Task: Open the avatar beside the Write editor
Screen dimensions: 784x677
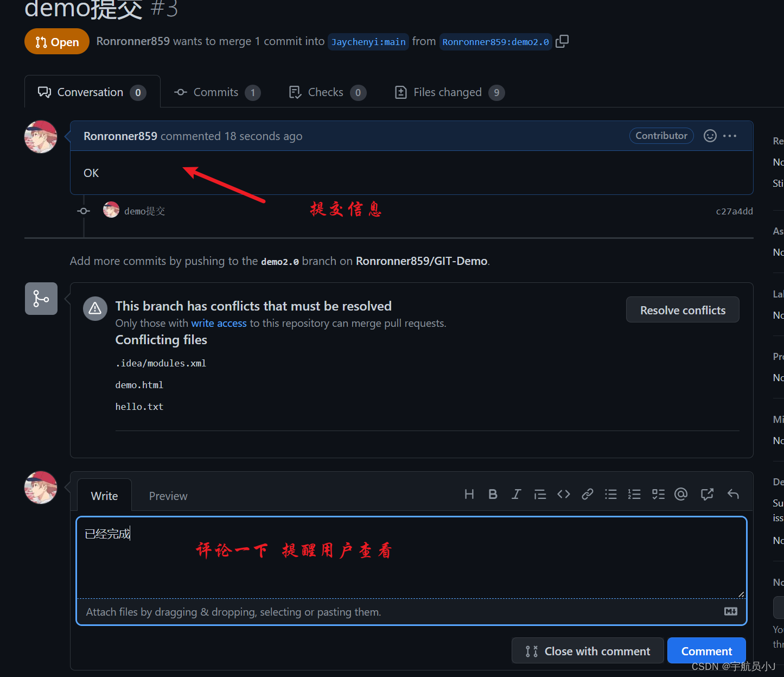Action: click(x=41, y=488)
